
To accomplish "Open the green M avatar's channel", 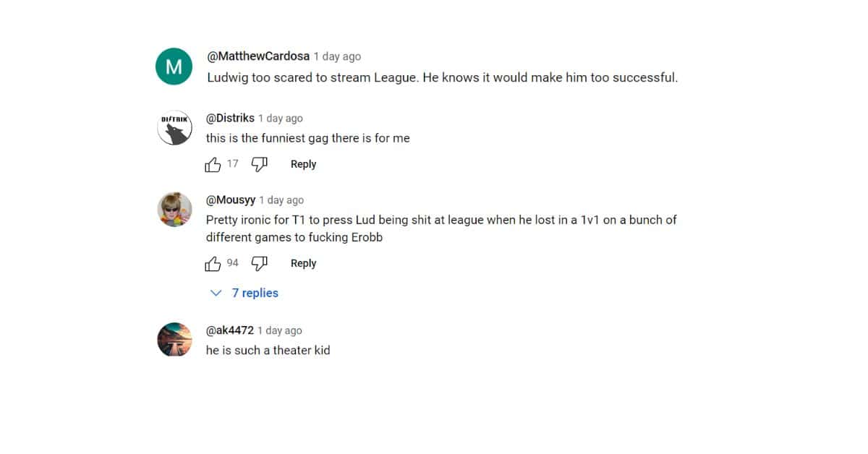I will coord(174,67).
